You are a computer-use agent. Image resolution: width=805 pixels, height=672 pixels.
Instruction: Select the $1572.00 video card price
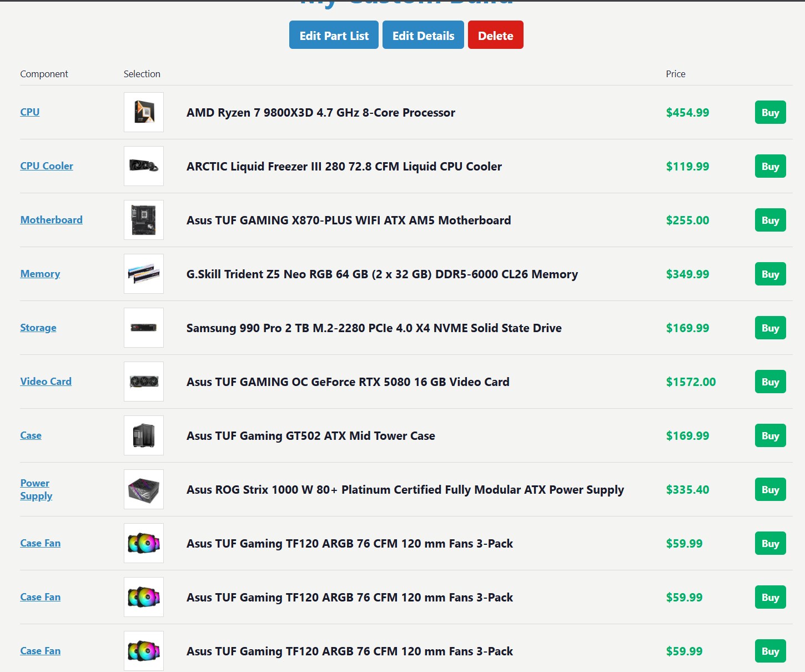(x=691, y=382)
